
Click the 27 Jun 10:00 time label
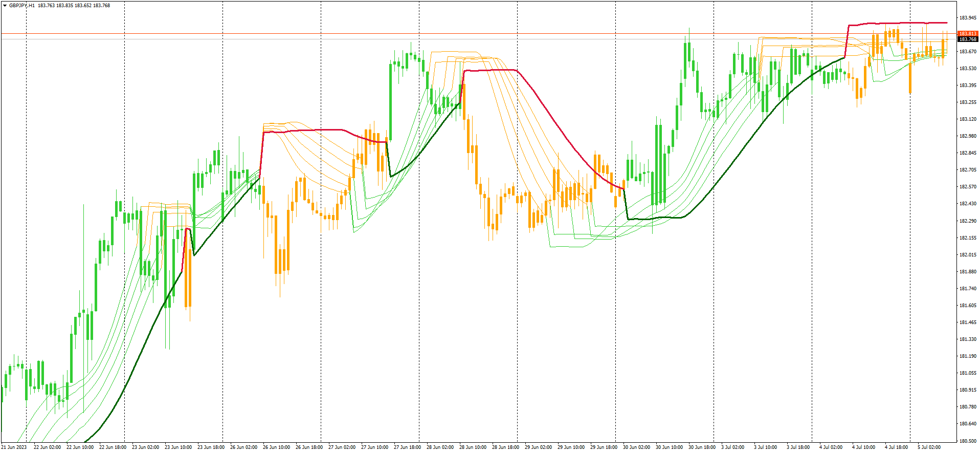(x=374, y=447)
